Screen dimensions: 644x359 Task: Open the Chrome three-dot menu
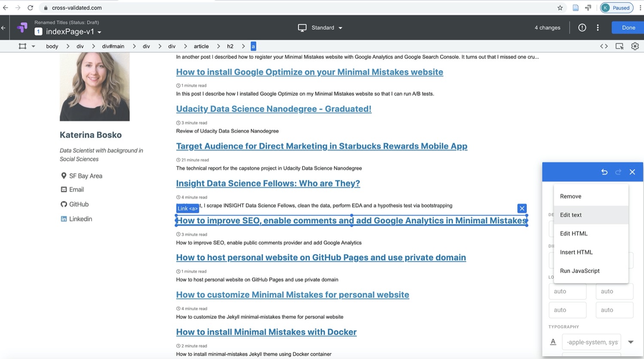(x=640, y=8)
